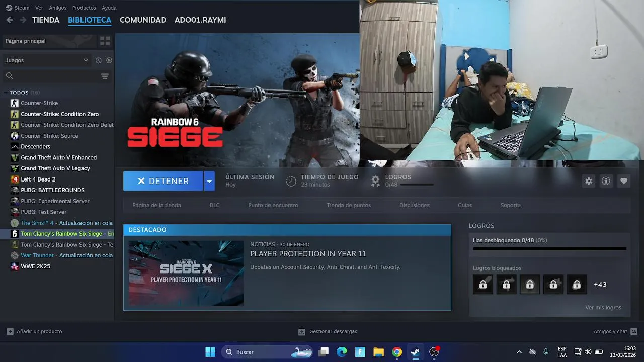Screen dimensions: 644x362
Task: Open the Windows Start menu
Action: pyautogui.click(x=210, y=352)
